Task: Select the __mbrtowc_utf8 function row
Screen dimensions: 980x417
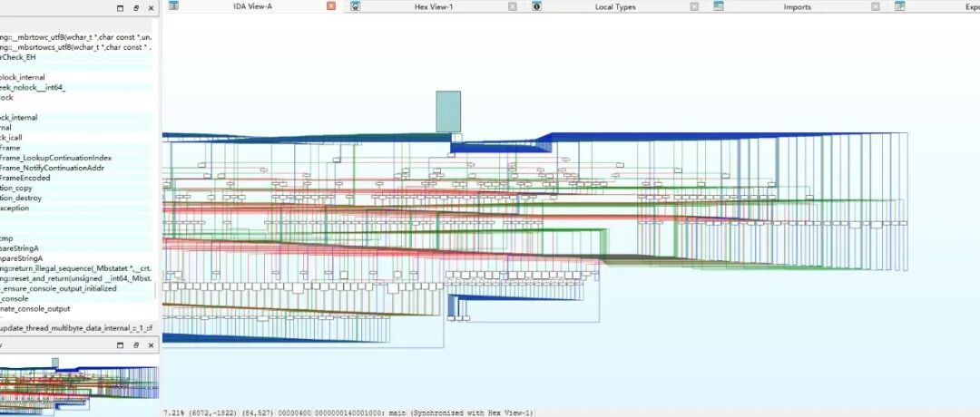Action: pyautogui.click(x=75, y=37)
